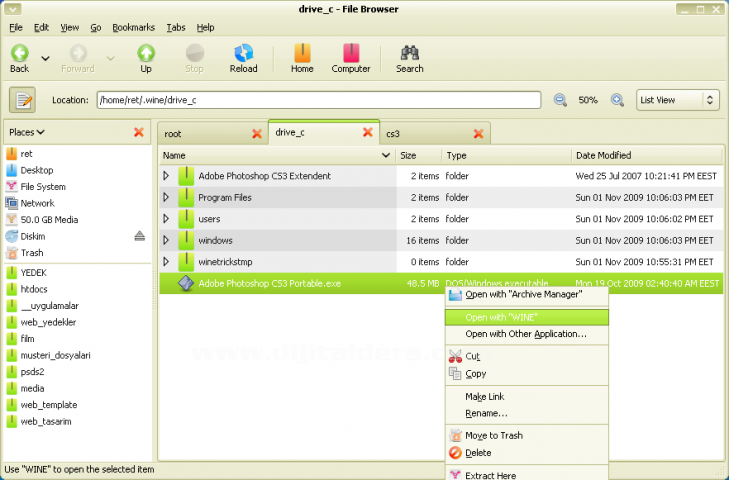Open the List View dropdown
The height and width of the screenshot is (480, 730).
point(678,100)
